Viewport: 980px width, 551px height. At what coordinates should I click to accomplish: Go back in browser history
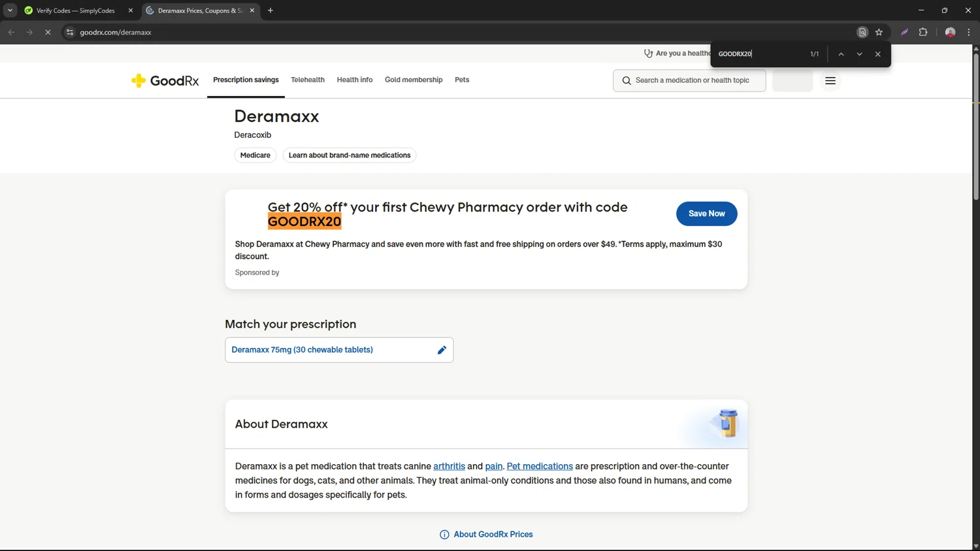point(11,32)
